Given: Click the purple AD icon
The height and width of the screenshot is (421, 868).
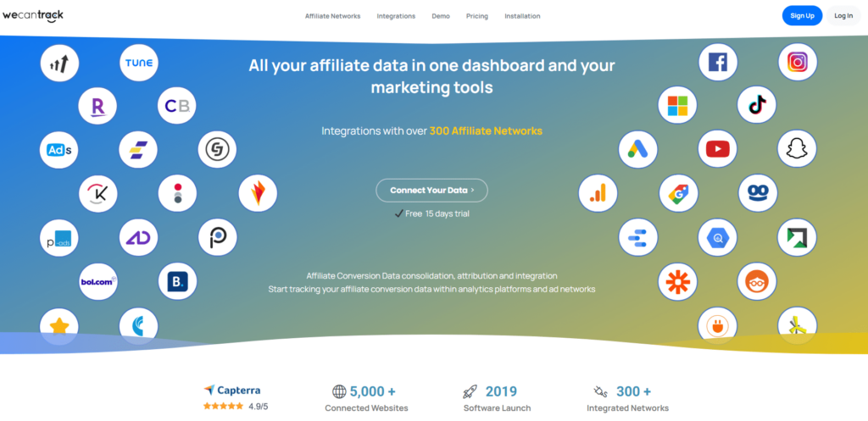Looking at the screenshot, I should [139, 238].
